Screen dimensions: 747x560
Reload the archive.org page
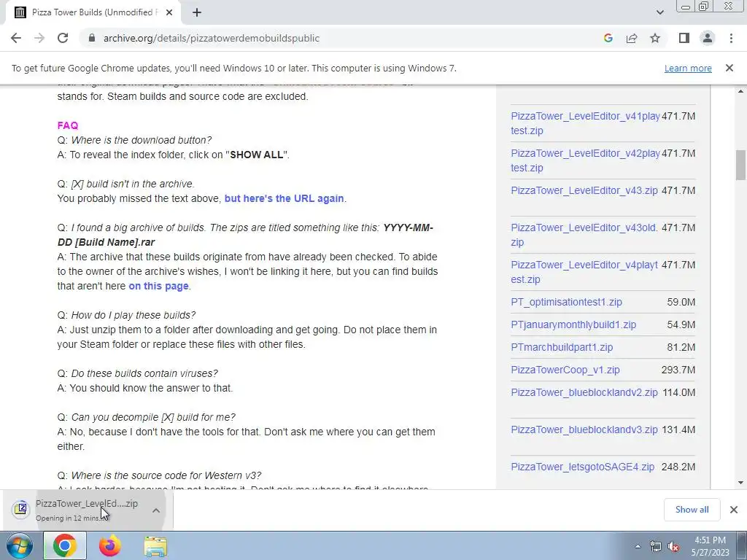pos(63,38)
